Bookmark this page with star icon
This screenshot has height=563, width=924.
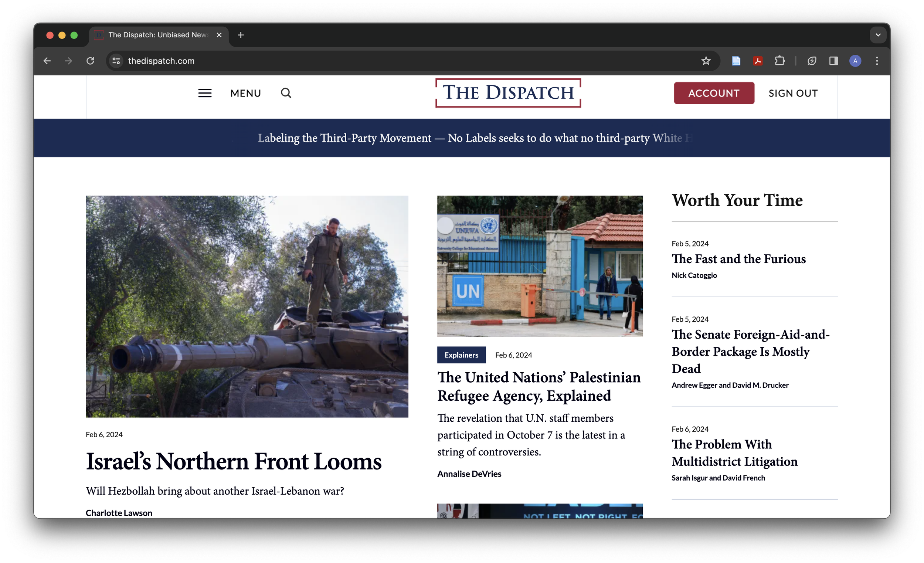[706, 61]
